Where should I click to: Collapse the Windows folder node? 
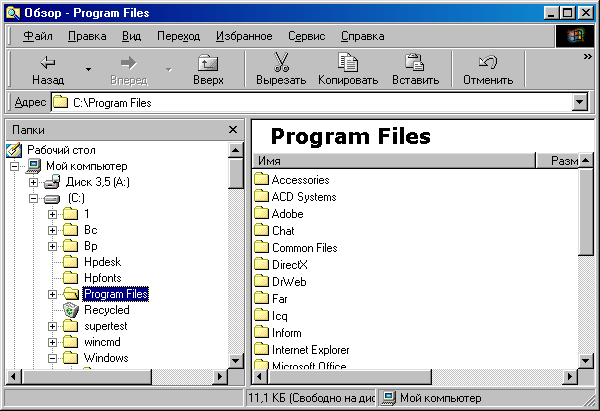click(x=52, y=359)
